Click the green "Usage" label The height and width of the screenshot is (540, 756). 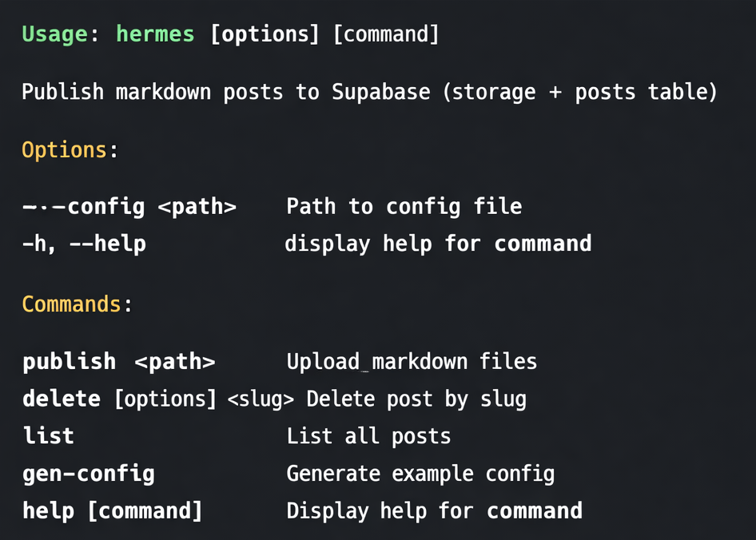pyautogui.click(x=54, y=34)
